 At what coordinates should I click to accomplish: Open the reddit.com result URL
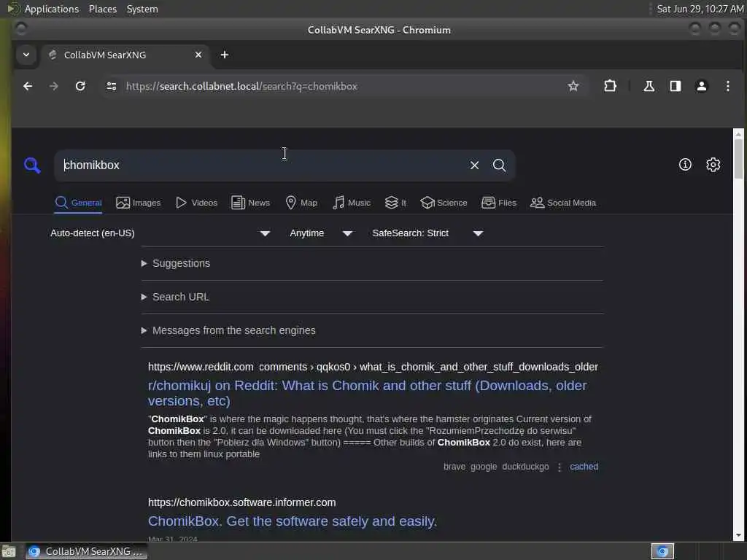coord(373,367)
